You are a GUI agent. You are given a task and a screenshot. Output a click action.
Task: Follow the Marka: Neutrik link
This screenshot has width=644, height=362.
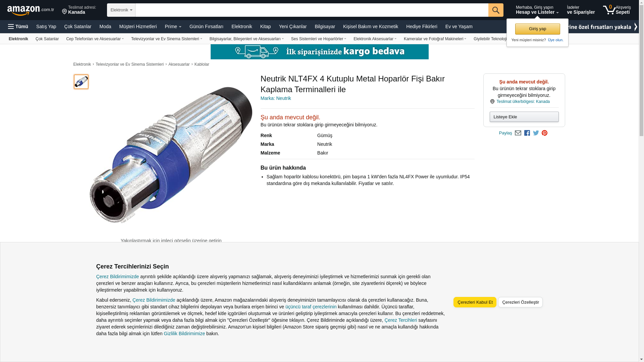click(276, 98)
